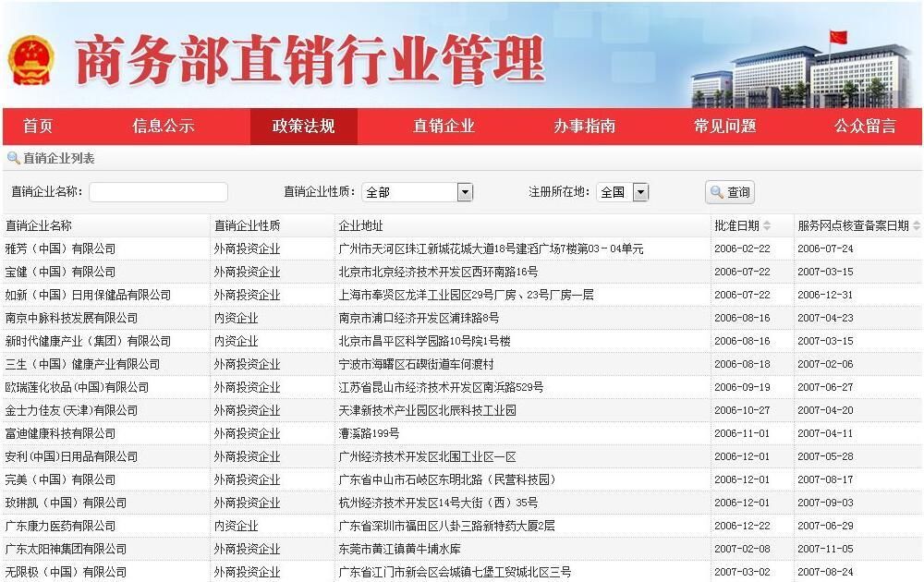Screen dimensions: 924x582
Task: Sort by 批准日期 column arrow icon
Action: tap(768, 225)
